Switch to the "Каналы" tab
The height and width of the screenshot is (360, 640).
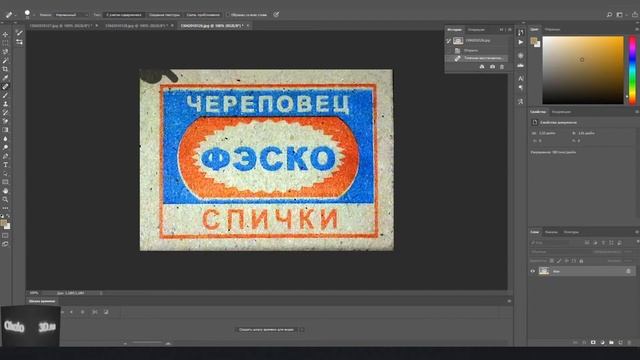pos(551,232)
